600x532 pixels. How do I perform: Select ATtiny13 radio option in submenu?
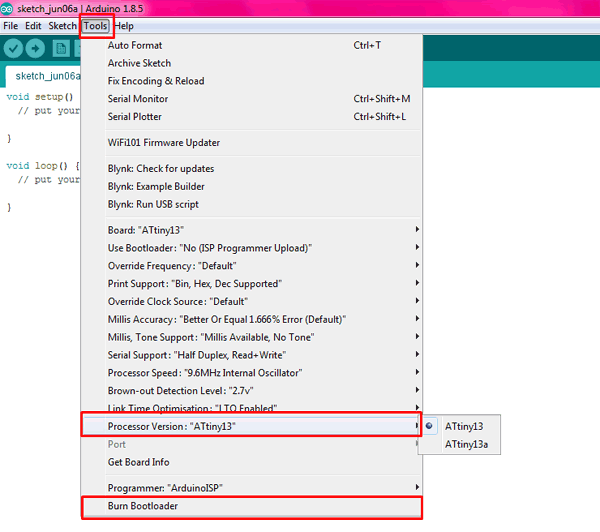tap(460, 426)
